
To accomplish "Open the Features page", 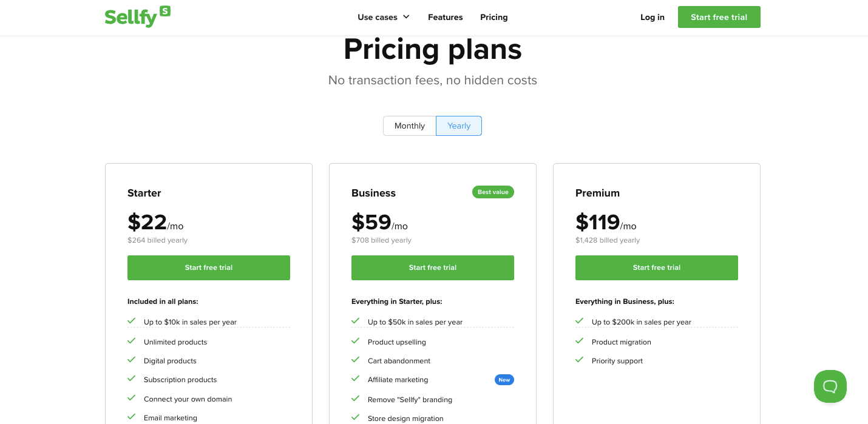I will pyautogui.click(x=445, y=17).
